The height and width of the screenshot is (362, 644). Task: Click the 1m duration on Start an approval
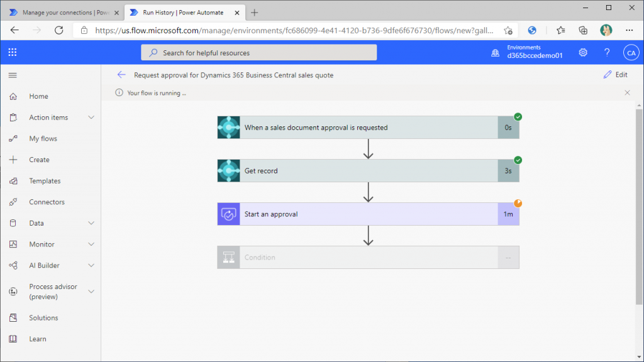tap(508, 214)
